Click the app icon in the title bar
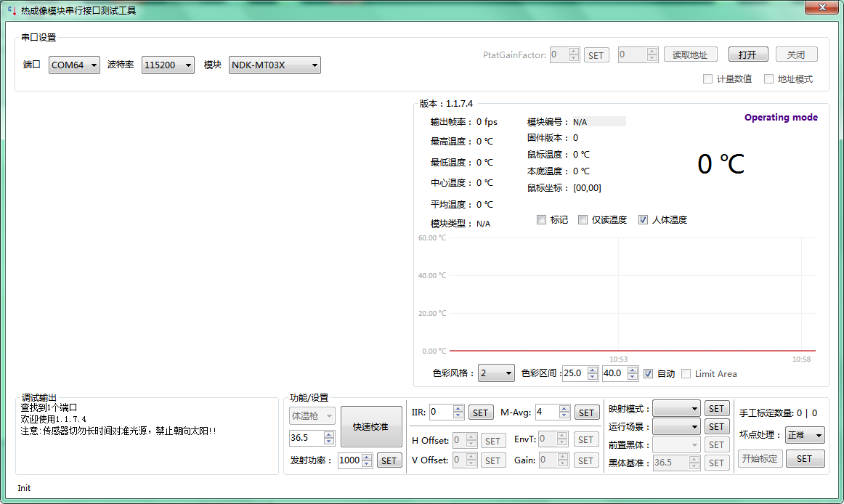Viewport: 844px width, 504px height. [12, 10]
